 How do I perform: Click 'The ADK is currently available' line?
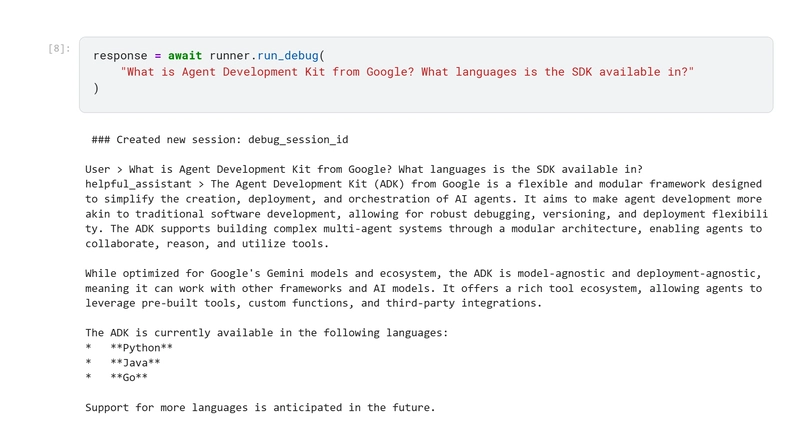266,333
